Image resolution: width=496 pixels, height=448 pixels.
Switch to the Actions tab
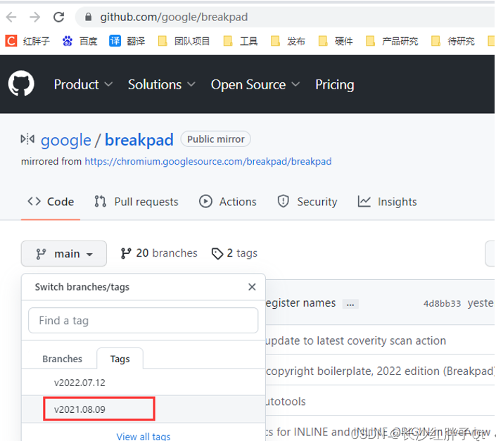(x=228, y=201)
